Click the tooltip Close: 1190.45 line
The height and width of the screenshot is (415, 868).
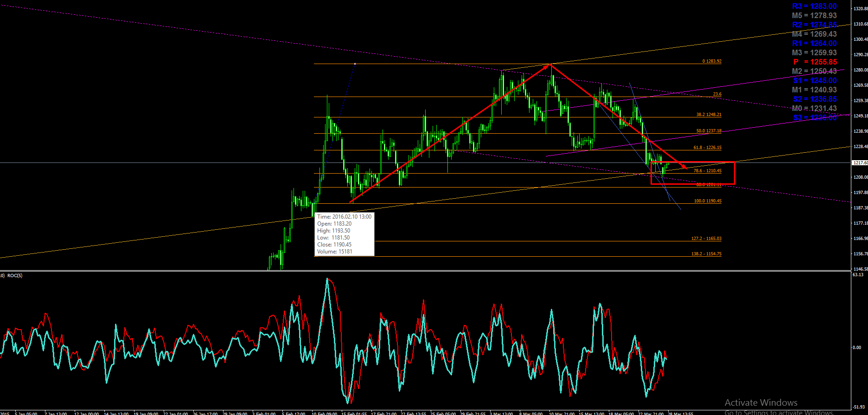(x=334, y=245)
